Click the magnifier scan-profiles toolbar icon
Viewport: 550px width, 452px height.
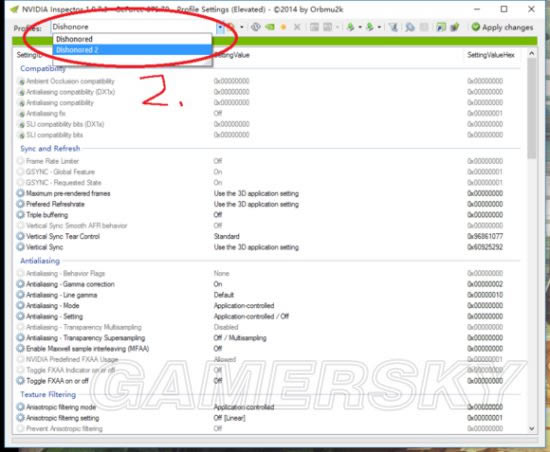tap(409, 27)
